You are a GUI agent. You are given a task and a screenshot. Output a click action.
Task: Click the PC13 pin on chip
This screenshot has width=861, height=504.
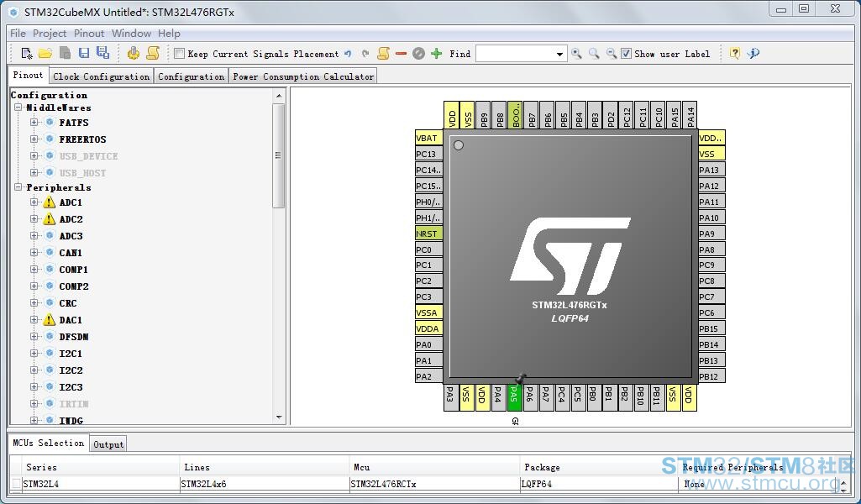point(429,154)
